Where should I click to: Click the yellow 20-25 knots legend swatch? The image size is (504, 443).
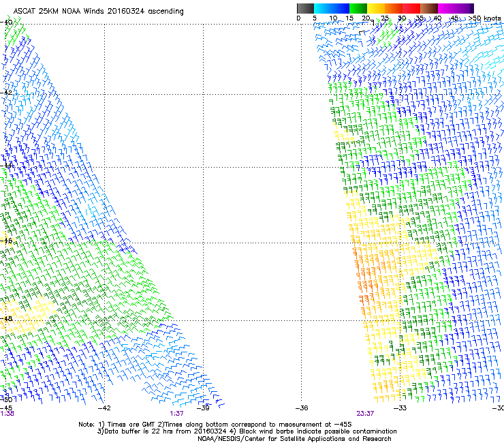pos(376,8)
